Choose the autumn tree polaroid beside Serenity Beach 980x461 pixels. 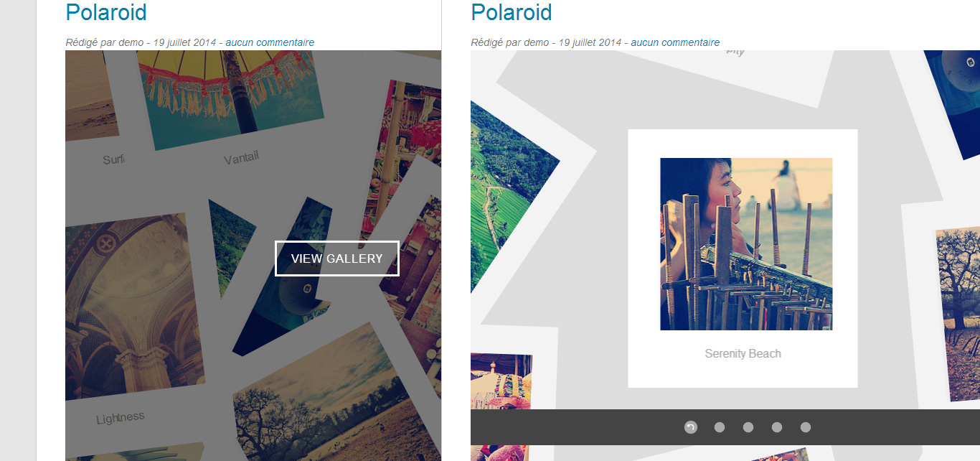coord(958,312)
